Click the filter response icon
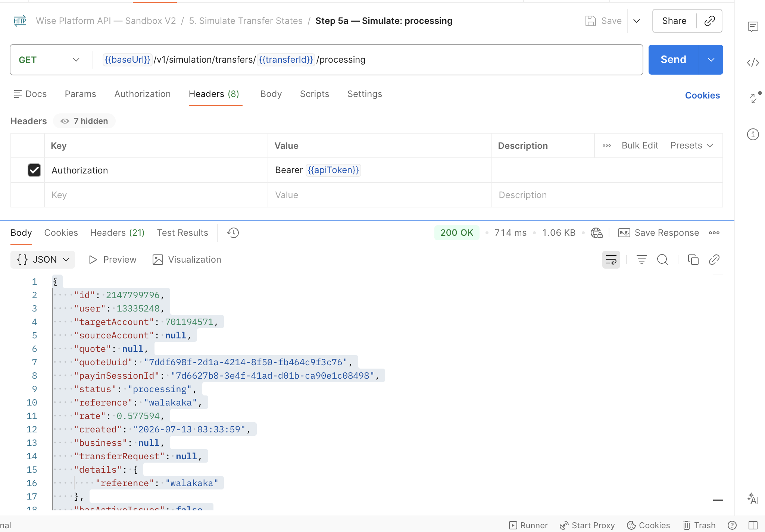Image resolution: width=765 pixels, height=532 pixels. (x=642, y=260)
